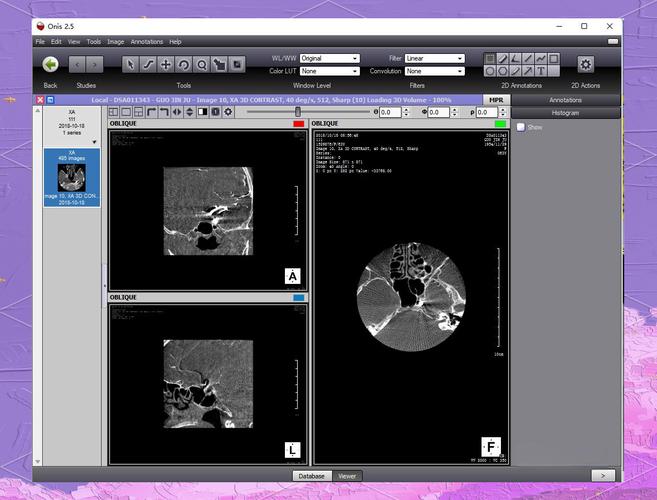Click the Annotations panel header button
The height and width of the screenshot is (500, 657).
pyautogui.click(x=565, y=100)
